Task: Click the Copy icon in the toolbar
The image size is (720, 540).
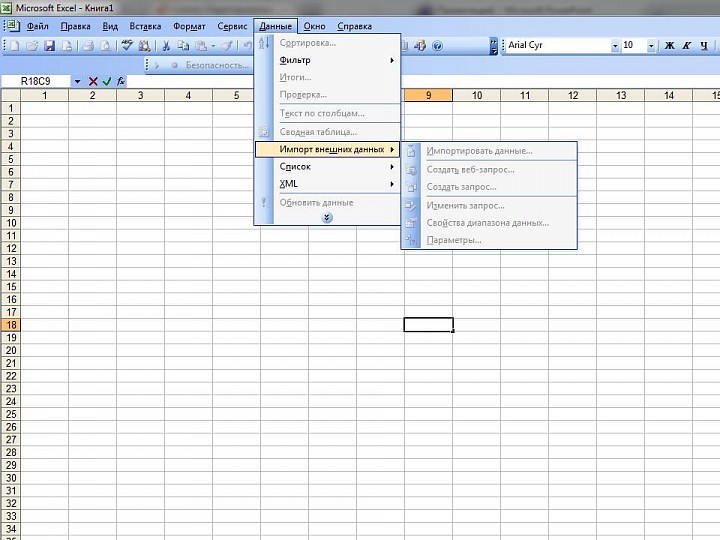Action: tap(183, 45)
